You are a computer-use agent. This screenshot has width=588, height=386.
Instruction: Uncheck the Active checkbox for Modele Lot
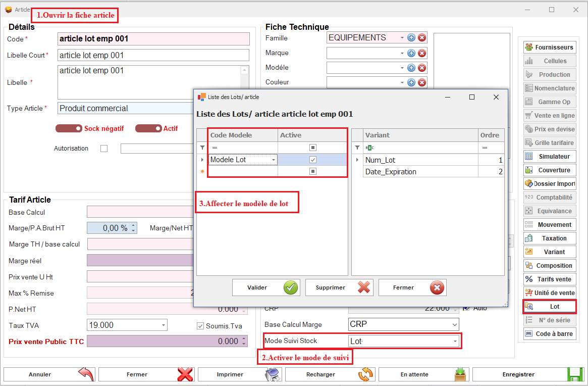click(x=313, y=160)
